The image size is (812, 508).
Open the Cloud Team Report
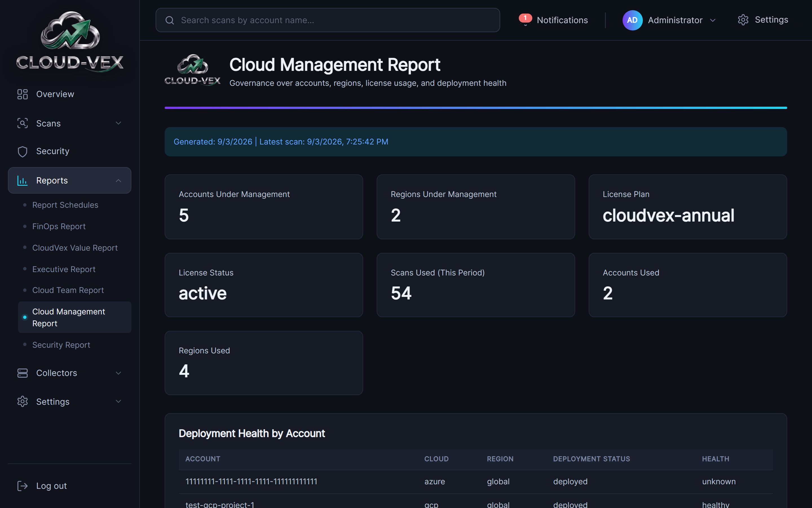(x=68, y=290)
